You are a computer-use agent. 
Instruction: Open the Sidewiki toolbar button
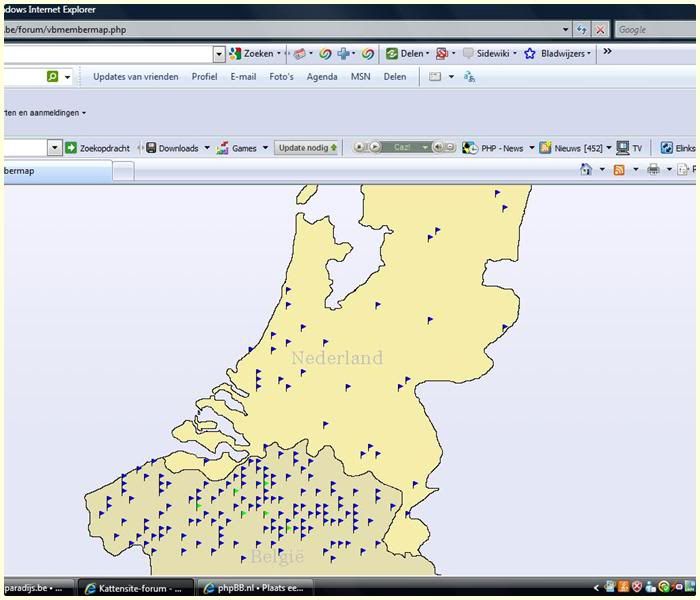(489, 54)
